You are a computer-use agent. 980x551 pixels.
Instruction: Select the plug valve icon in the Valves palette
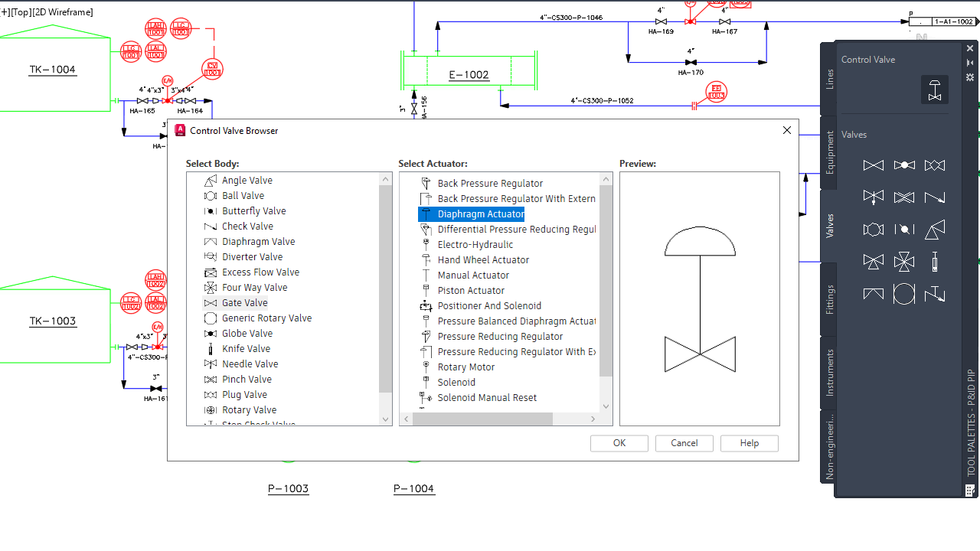click(935, 165)
